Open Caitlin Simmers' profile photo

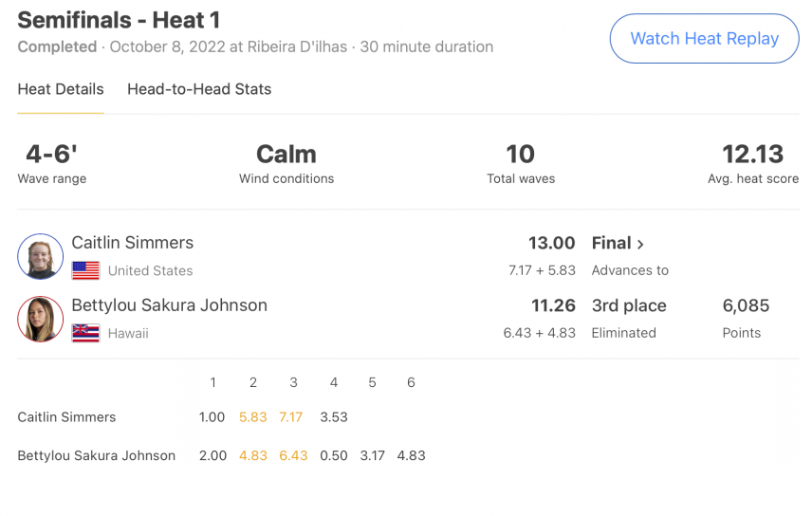(x=41, y=256)
